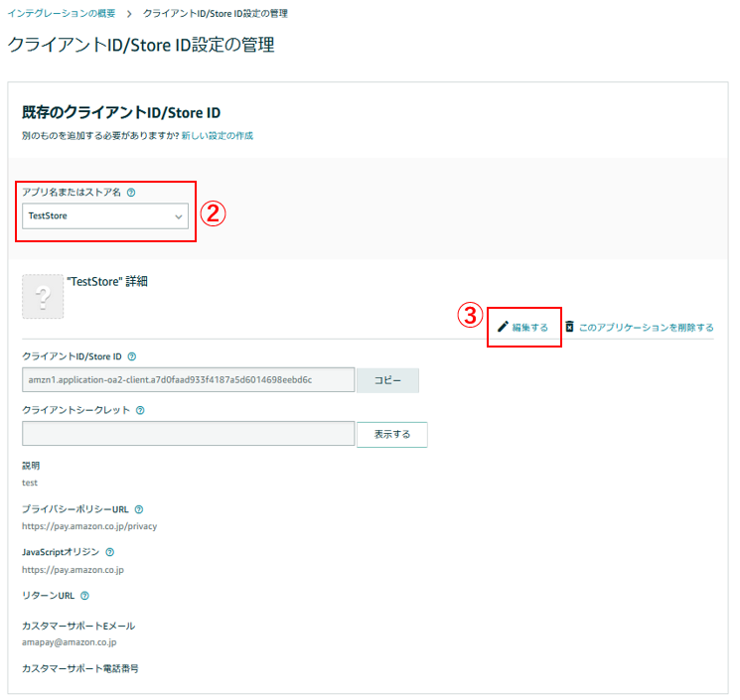Click the client ID text field

[188, 380]
